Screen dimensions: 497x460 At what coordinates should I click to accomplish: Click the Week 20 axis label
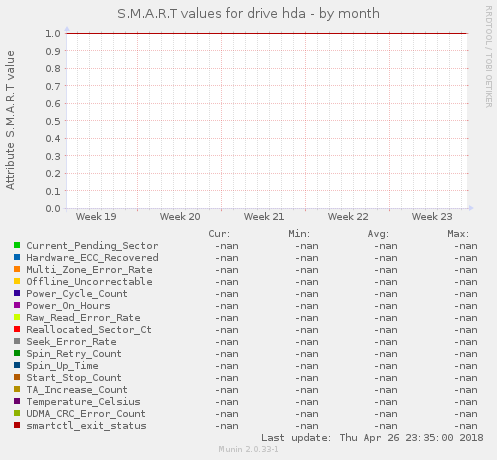pos(180,217)
